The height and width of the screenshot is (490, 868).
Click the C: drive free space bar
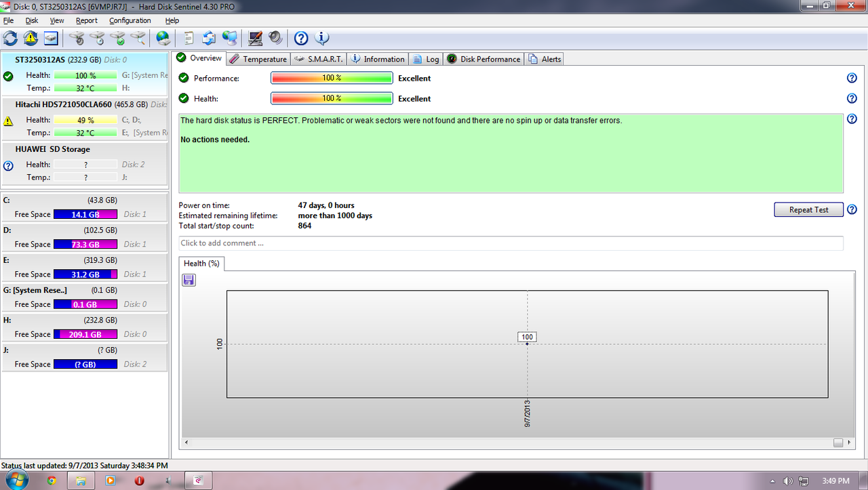(x=85, y=214)
